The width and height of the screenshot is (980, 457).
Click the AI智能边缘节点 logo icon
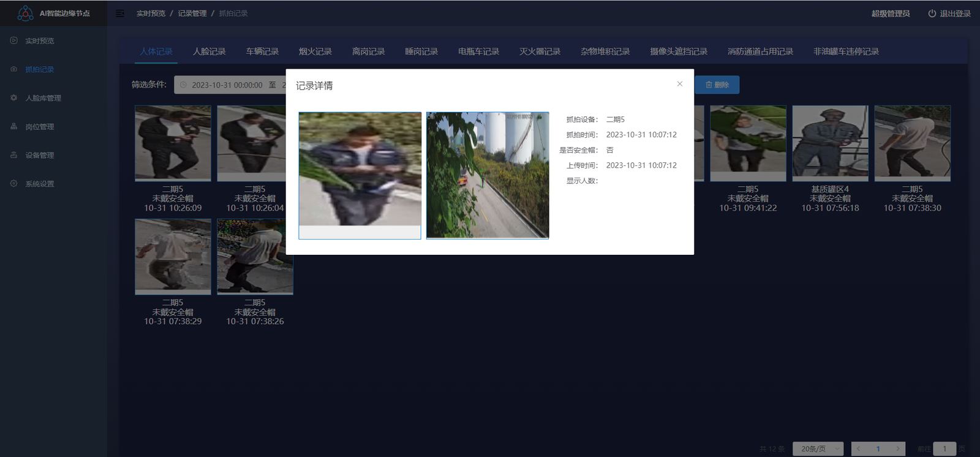tap(25, 13)
